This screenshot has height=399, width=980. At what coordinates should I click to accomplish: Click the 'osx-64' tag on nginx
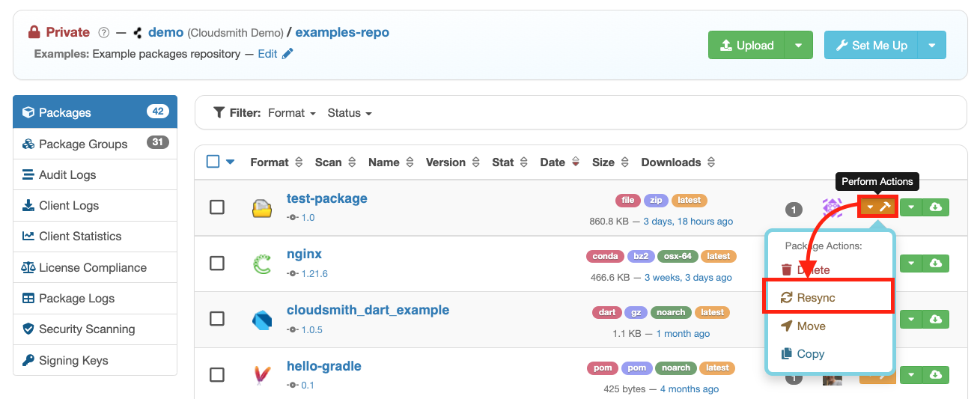click(x=678, y=256)
